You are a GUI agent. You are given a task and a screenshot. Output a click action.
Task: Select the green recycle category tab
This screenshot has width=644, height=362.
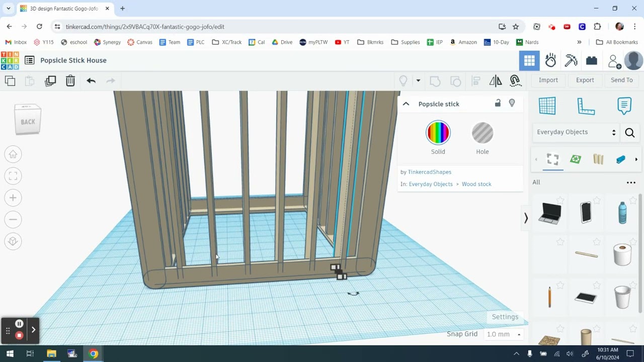coord(576,159)
